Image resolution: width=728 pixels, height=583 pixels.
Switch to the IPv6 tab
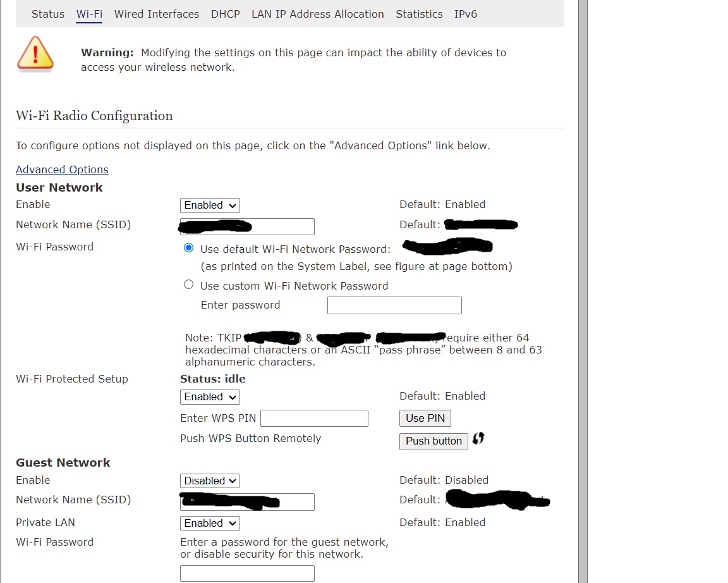point(466,14)
